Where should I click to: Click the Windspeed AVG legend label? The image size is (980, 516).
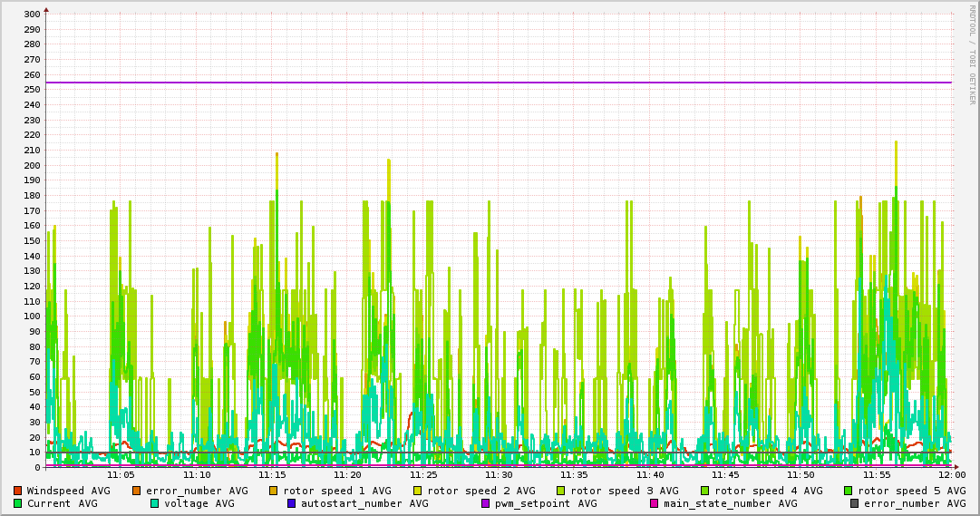[68, 491]
